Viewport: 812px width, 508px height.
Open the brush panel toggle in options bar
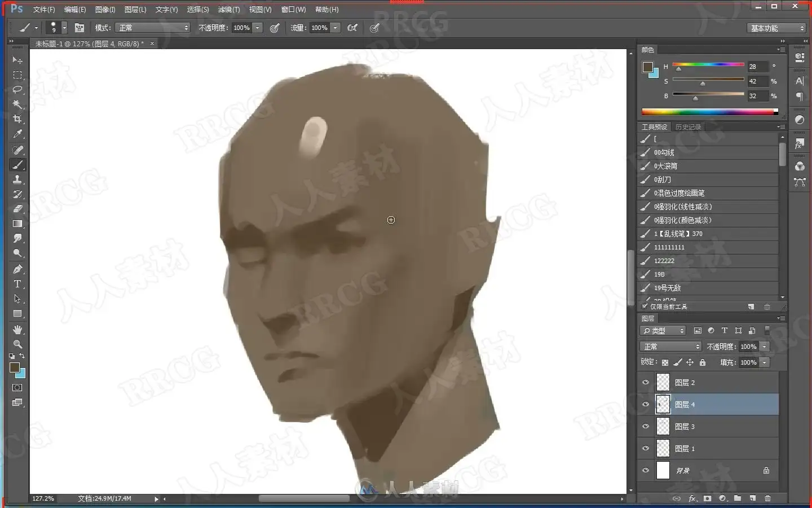pyautogui.click(x=80, y=28)
